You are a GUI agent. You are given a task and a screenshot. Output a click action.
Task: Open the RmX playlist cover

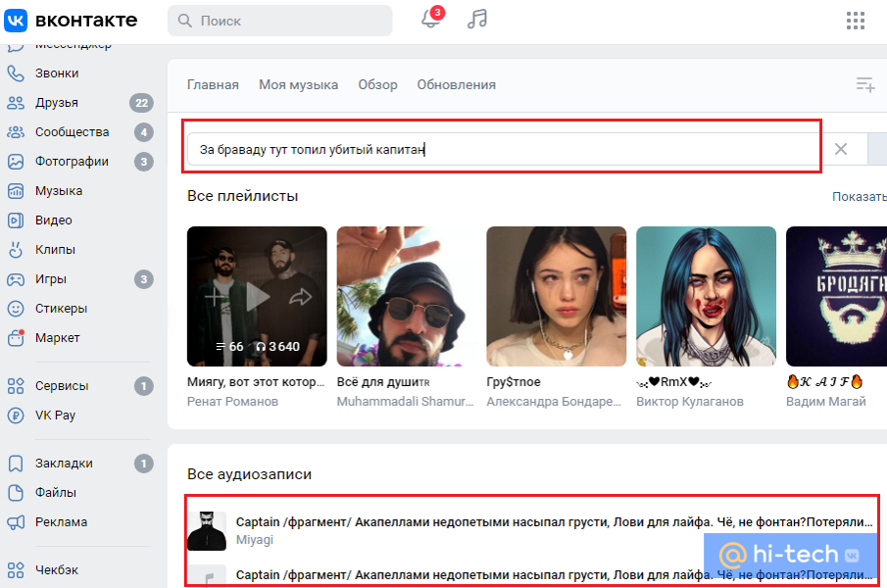pos(706,296)
